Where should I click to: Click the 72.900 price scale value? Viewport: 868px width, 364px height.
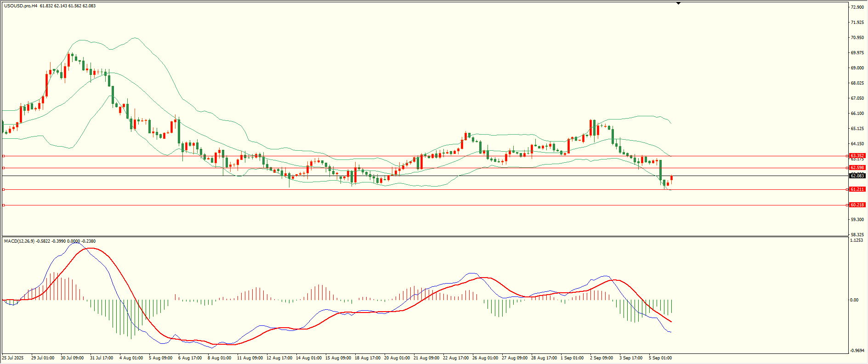(857, 7)
